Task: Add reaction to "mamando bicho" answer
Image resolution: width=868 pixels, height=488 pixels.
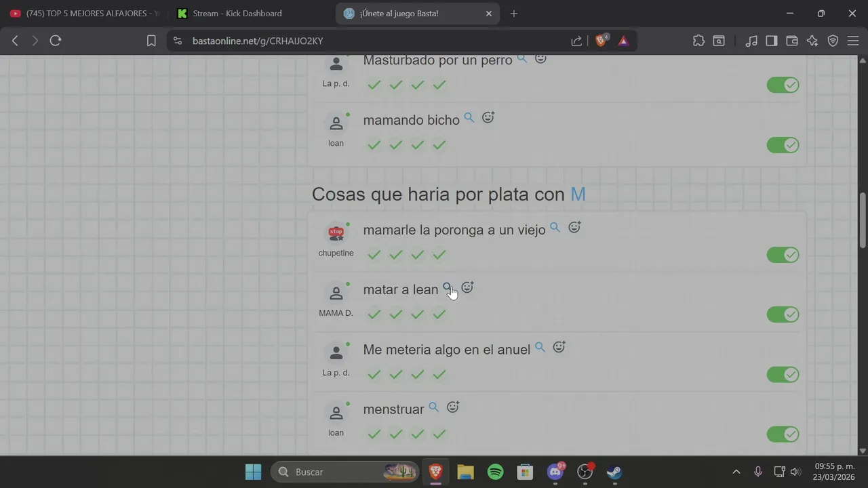Action: (x=488, y=117)
